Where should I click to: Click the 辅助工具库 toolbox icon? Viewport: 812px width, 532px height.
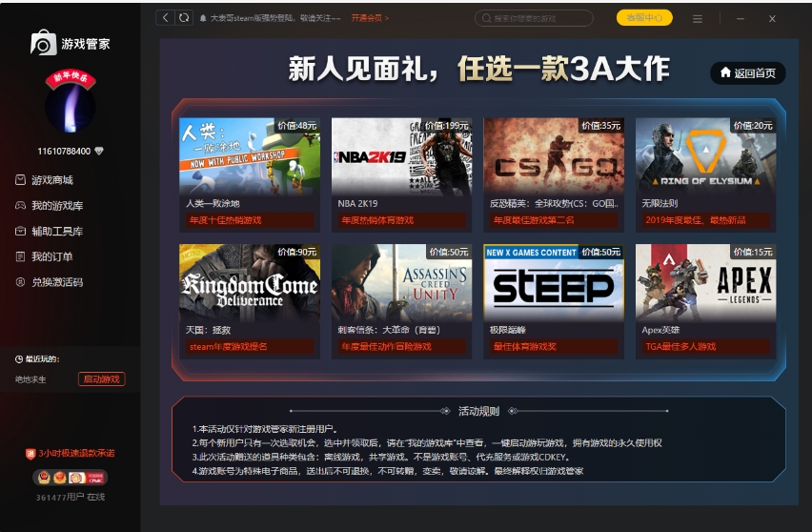click(20, 231)
